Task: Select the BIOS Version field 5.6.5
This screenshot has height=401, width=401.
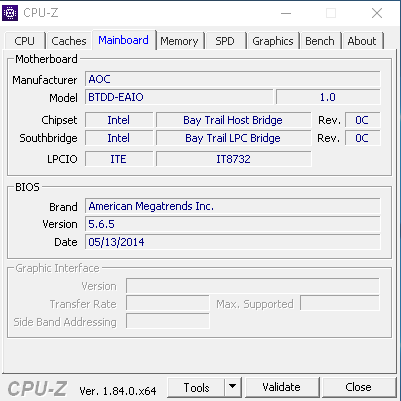Action: coord(233,224)
